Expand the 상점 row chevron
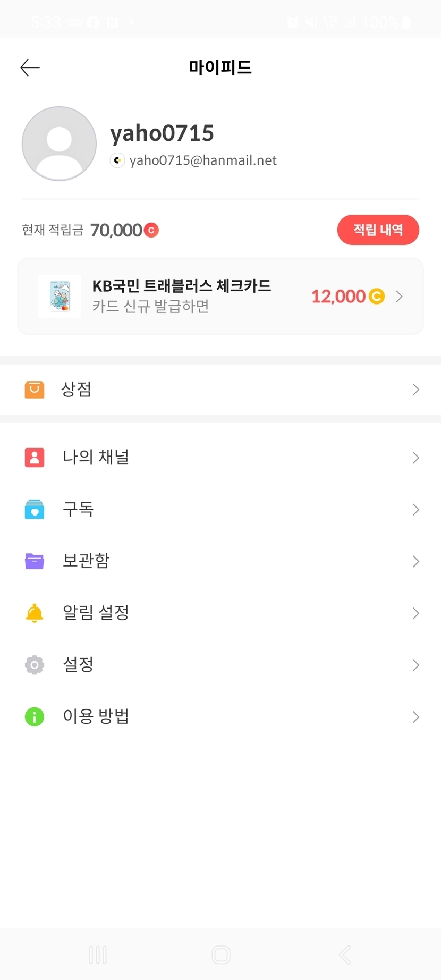This screenshot has width=441, height=980. click(x=415, y=390)
